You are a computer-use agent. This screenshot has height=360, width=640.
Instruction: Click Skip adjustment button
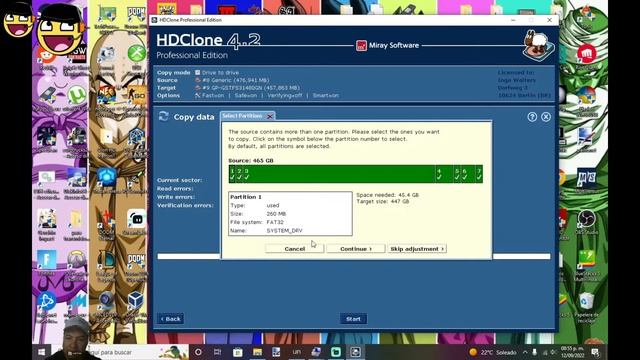[x=417, y=249]
